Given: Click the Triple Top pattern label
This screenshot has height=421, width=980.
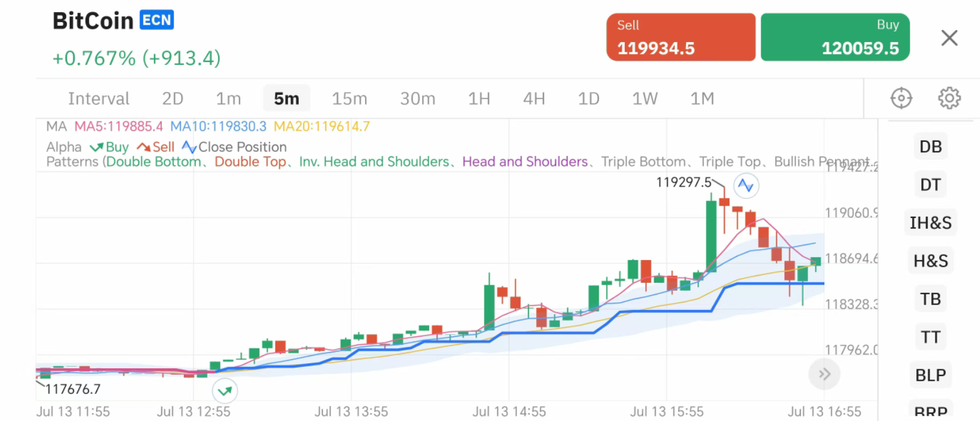Looking at the screenshot, I should click(x=730, y=162).
